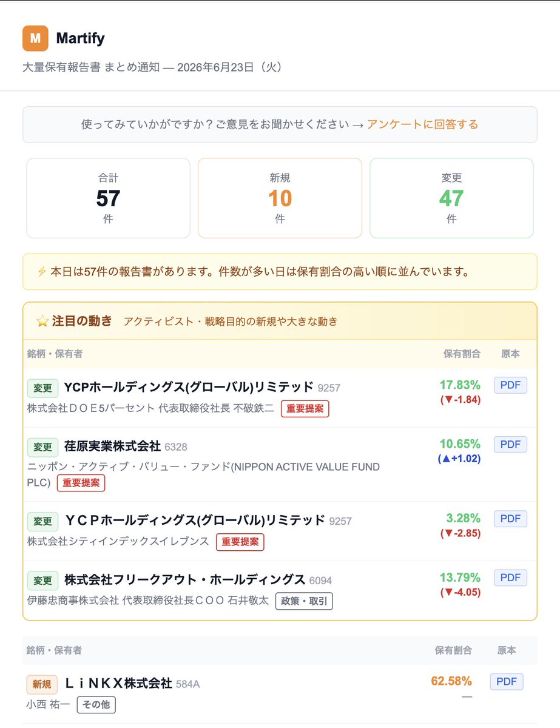Click the 大量保有報告書 まとめ通知 date line
This screenshot has width=560, height=728.
tap(152, 67)
